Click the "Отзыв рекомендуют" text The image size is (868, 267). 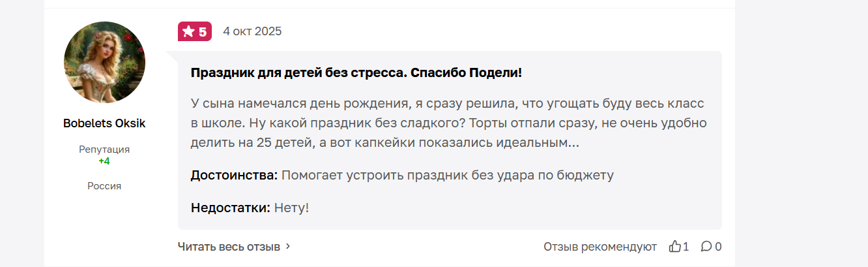[x=600, y=247]
